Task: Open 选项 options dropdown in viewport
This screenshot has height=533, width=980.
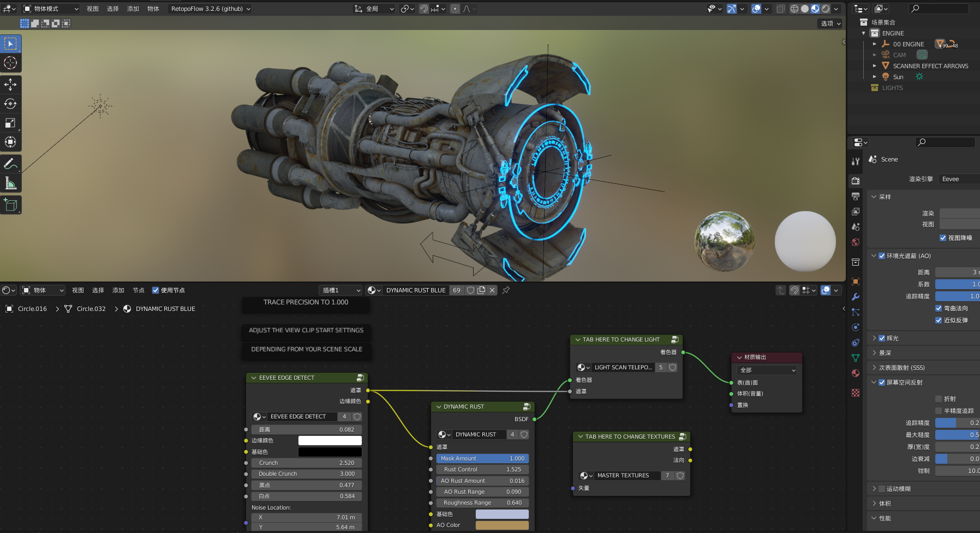Action: 831,23
